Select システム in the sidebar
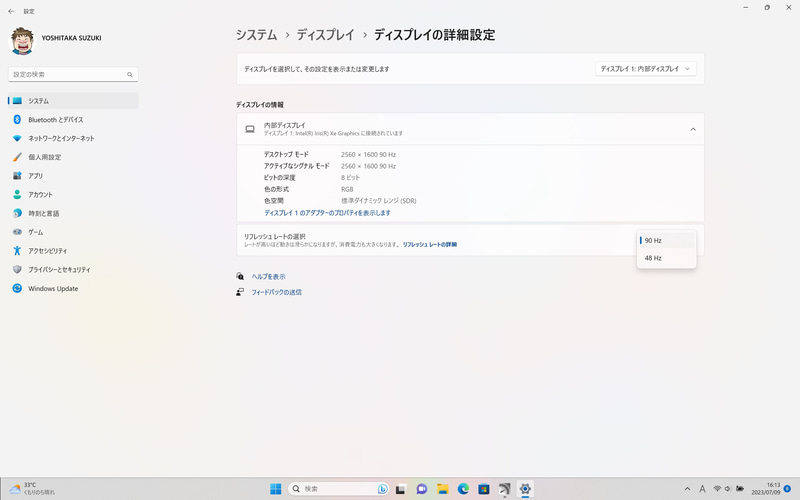The width and height of the screenshot is (800, 500). click(x=73, y=101)
